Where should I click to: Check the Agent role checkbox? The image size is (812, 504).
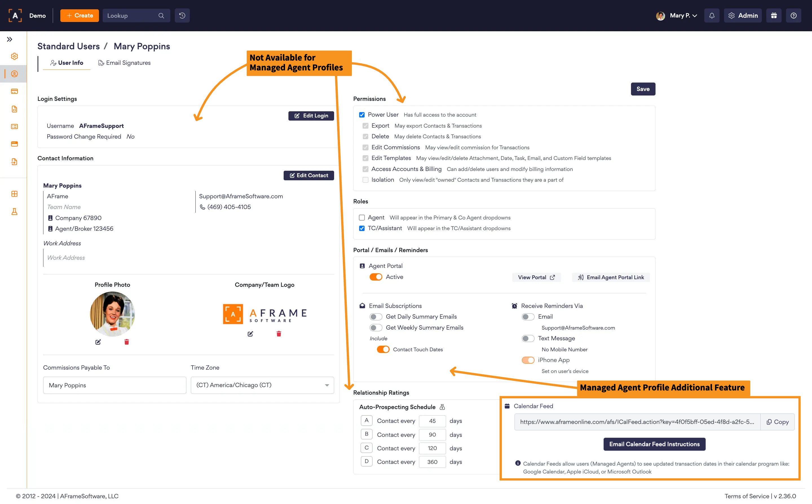click(x=362, y=218)
